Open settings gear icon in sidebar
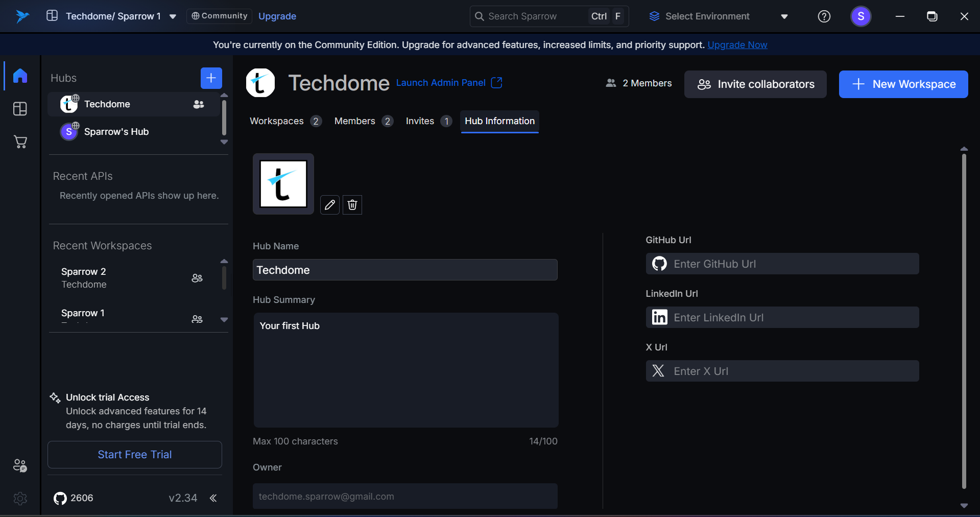The height and width of the screenshot is (517, 980). coord(20,498)
